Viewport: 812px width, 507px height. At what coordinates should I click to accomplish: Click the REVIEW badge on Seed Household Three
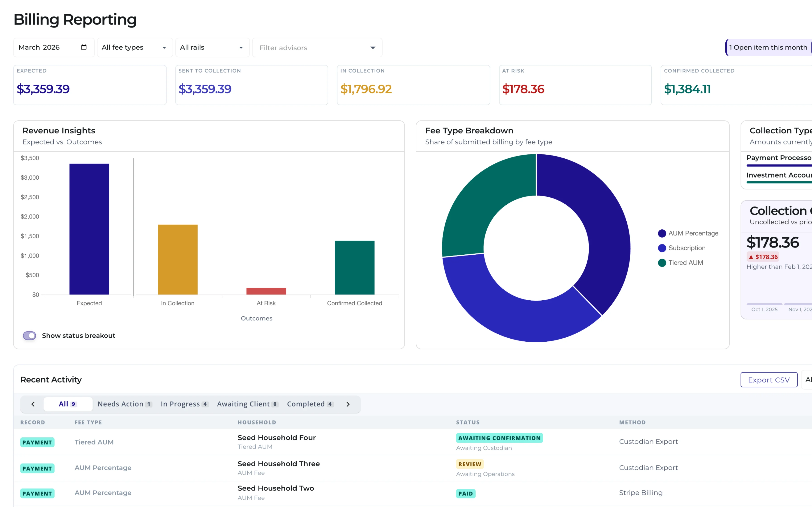pos(470,464)
